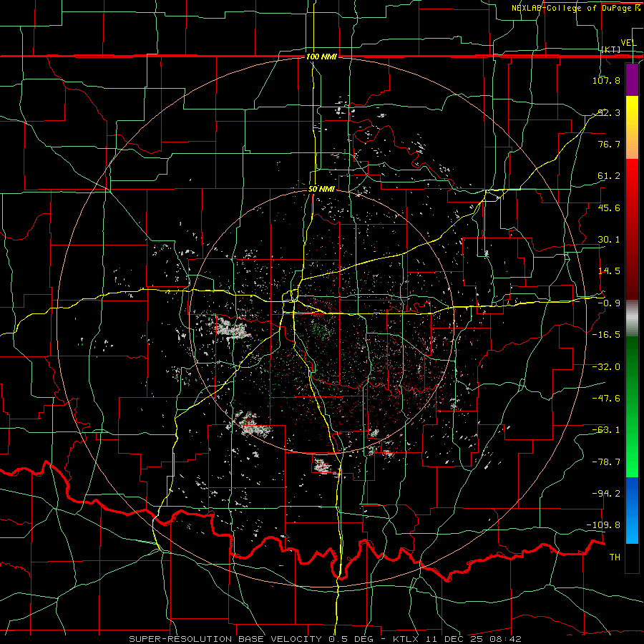This screenshot has width=644, height=644.
Task: Select the -16.5 scale value
Action: (x=606, y=335)
